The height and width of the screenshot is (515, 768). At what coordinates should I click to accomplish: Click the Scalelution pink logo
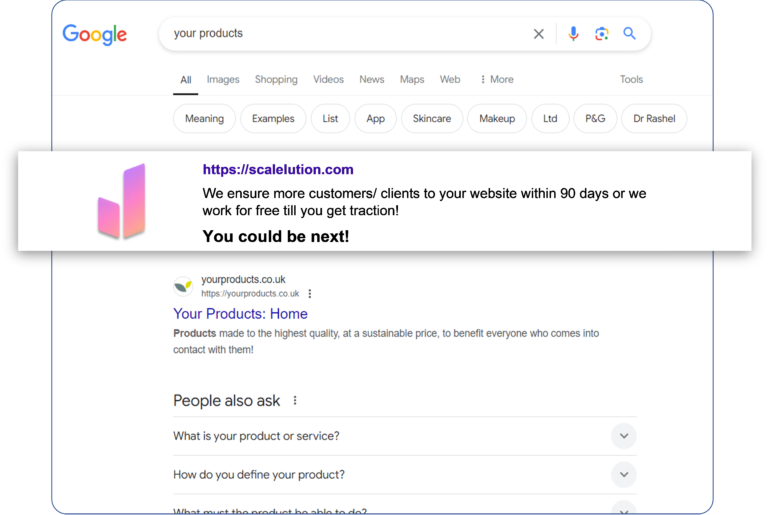(122, 202)
